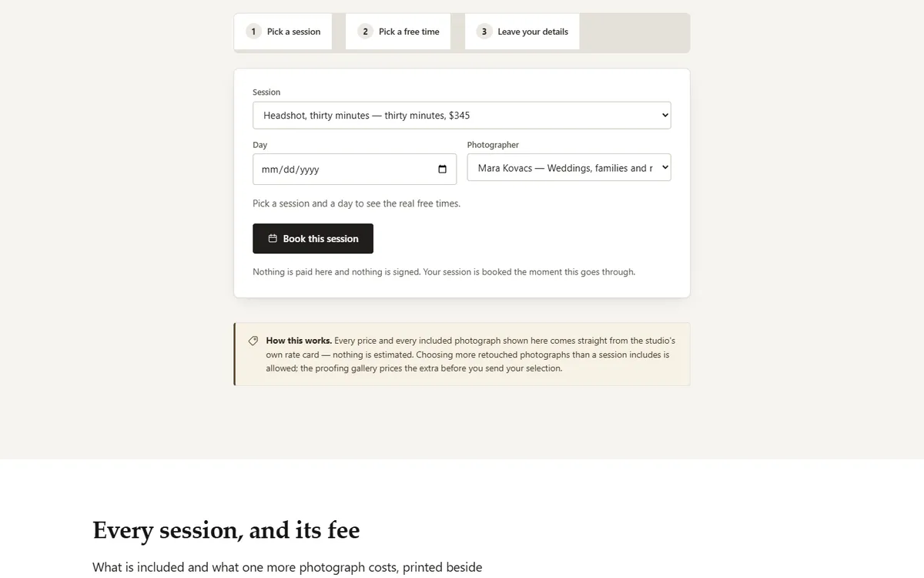Click the Session field label
This screenshot has width=924, height=578.
pos(266,92)
